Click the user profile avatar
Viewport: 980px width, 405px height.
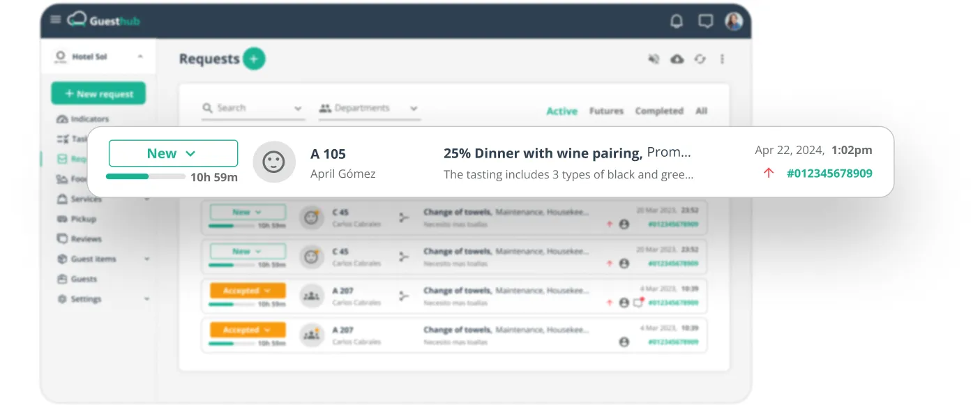[x=734, y=22]
